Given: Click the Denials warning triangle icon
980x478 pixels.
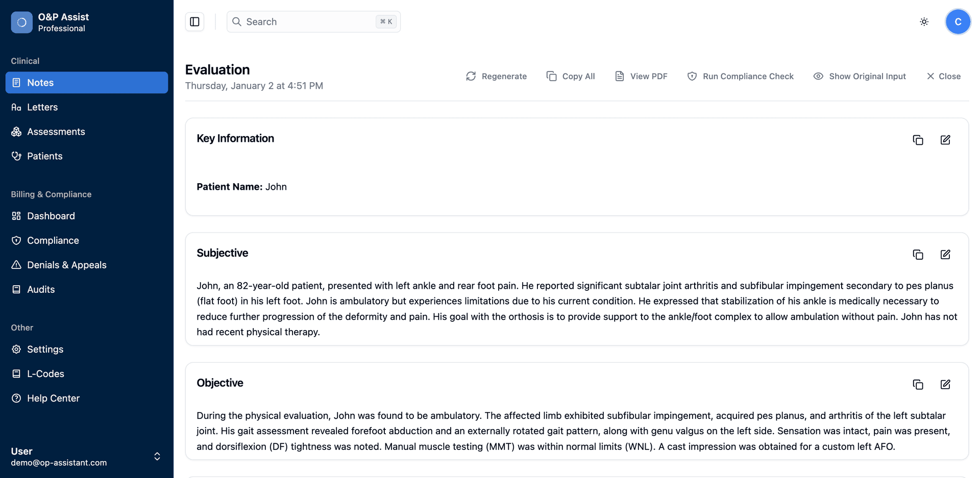Looking at the screenshot, I should 16,265.
